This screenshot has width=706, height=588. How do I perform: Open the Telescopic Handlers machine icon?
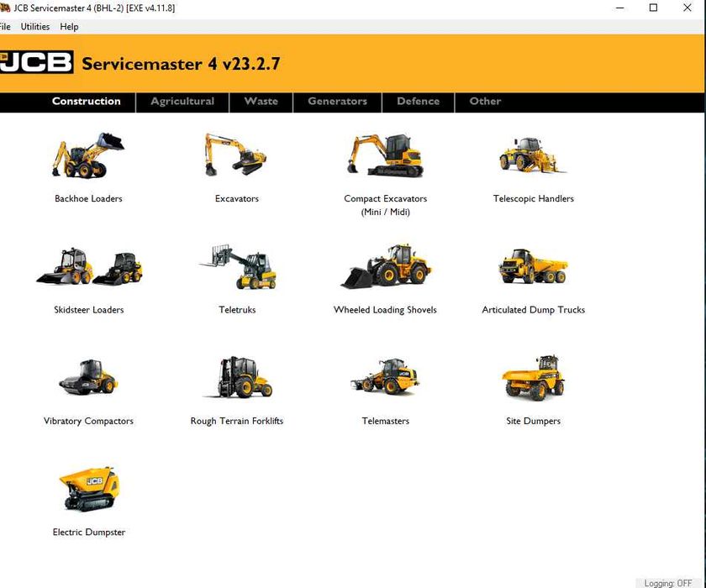(533, 155)
